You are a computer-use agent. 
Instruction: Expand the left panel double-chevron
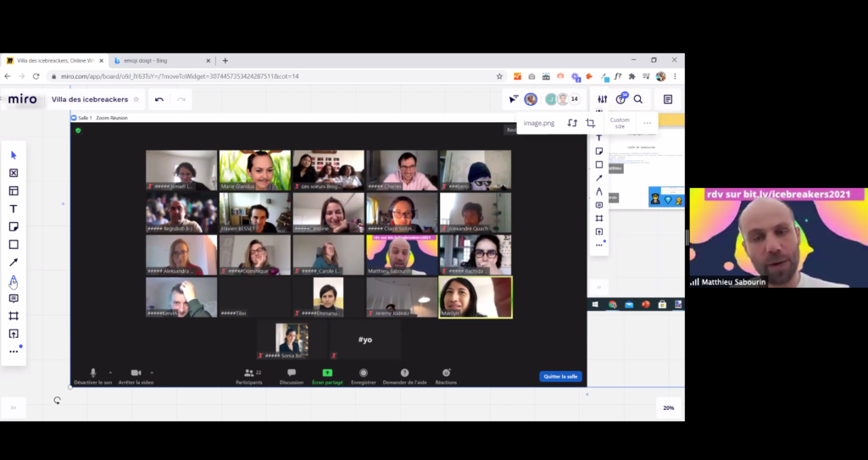14,407
